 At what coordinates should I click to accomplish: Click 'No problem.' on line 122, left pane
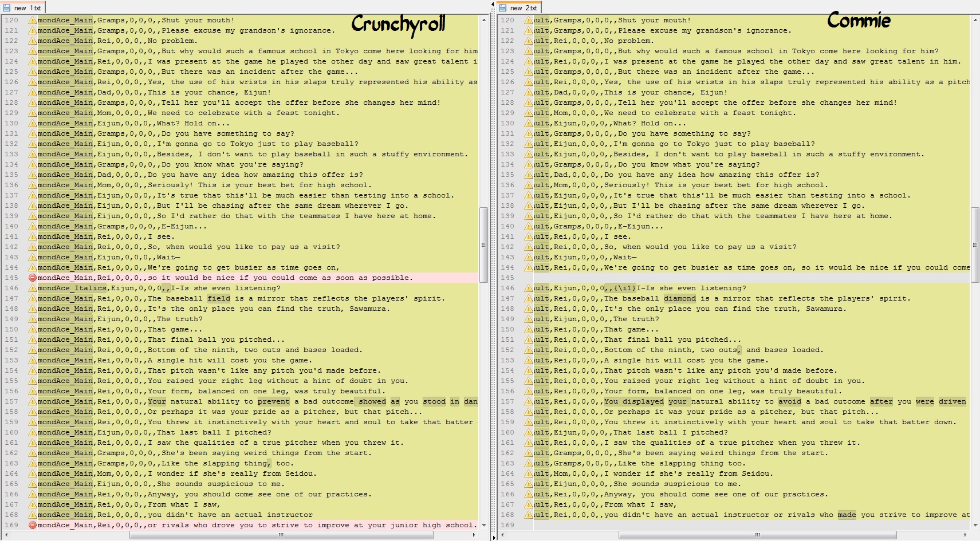pyautogui.click(x=173, y=41)
